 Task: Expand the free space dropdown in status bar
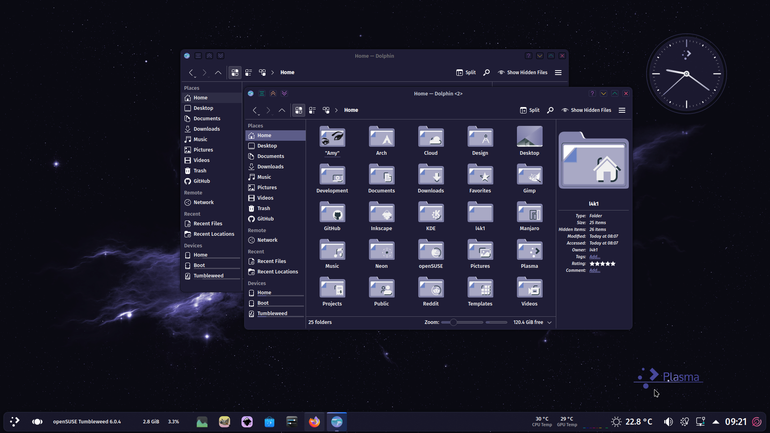550,323
